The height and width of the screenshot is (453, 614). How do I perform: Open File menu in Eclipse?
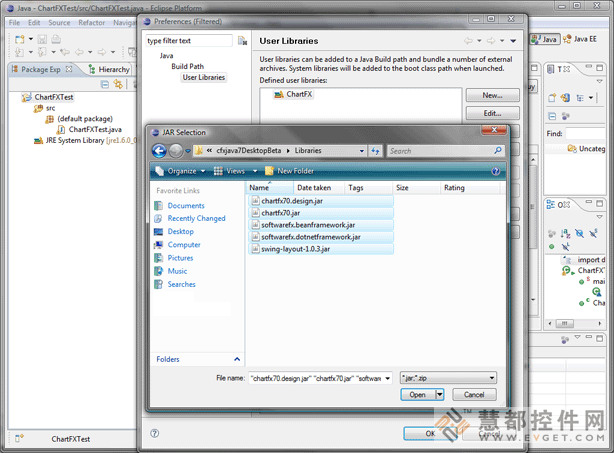pyautogui.click(x=14, y=23)
